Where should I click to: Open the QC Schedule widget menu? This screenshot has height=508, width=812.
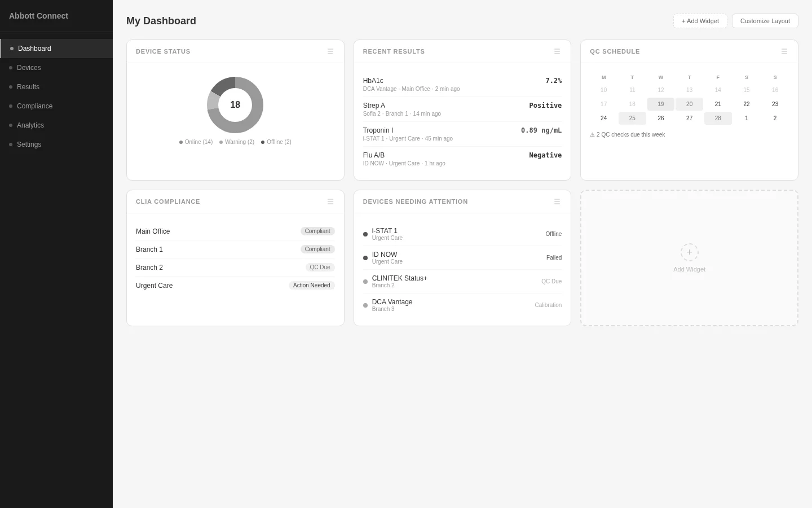click(x=784, y=51)
